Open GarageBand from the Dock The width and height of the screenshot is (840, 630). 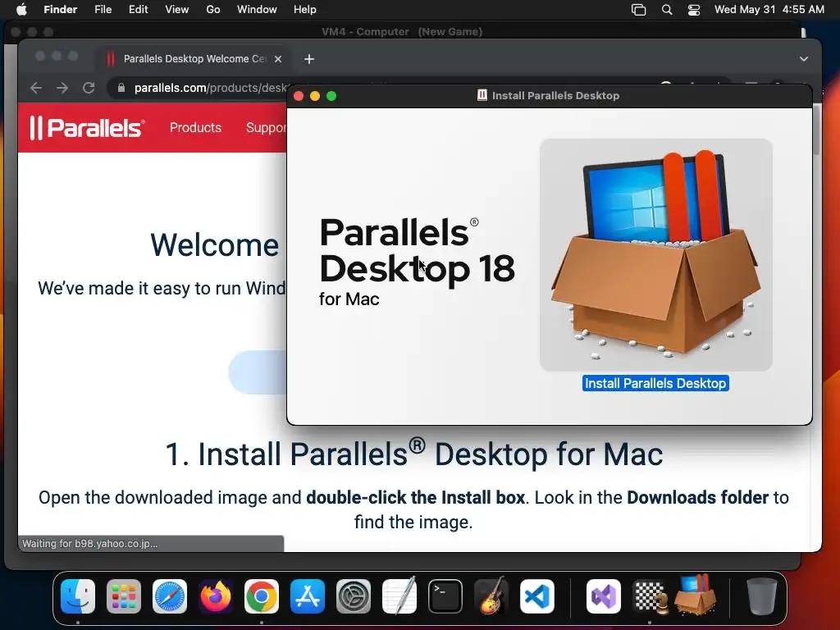click(x=491, y=596)
